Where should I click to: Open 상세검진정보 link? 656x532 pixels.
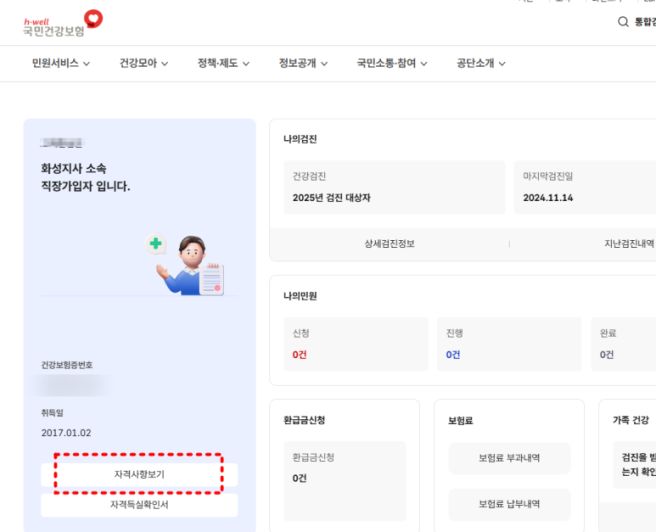(x=390, y=244)
